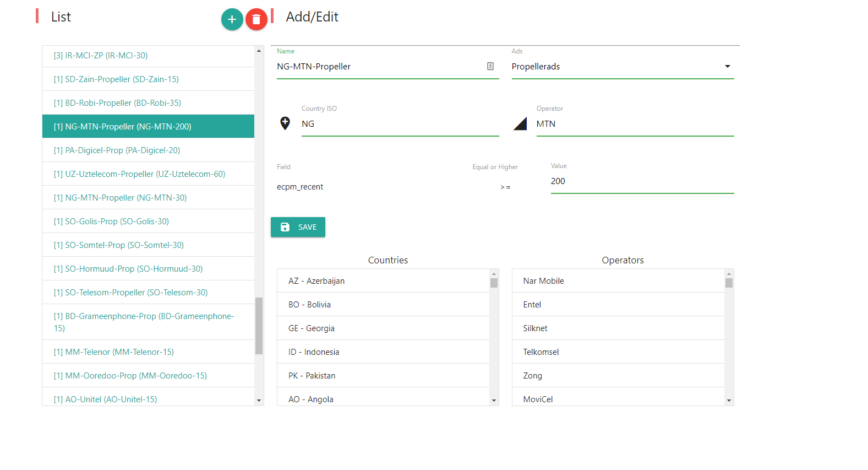Select SO-Telesom-Propeller (SO-Telesom-30) list row

point(148,293)
